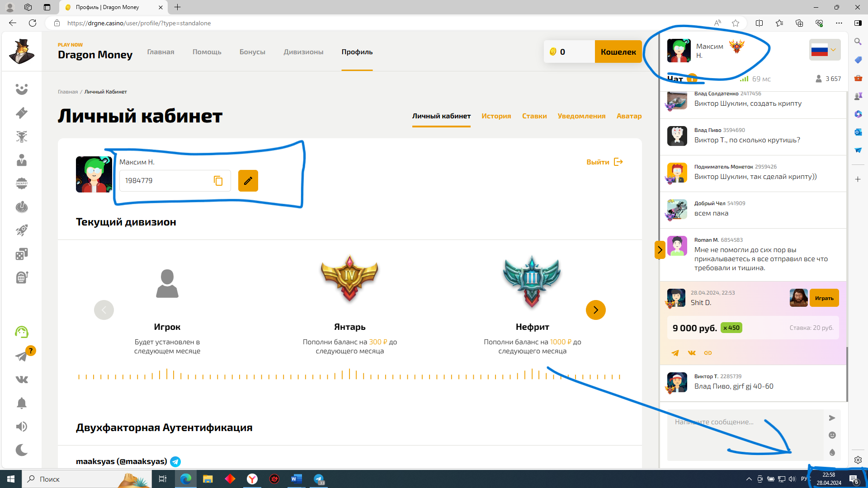Switch to the Уведомления tab
This screenshot has height=488, width=868.
pos(581,116)
